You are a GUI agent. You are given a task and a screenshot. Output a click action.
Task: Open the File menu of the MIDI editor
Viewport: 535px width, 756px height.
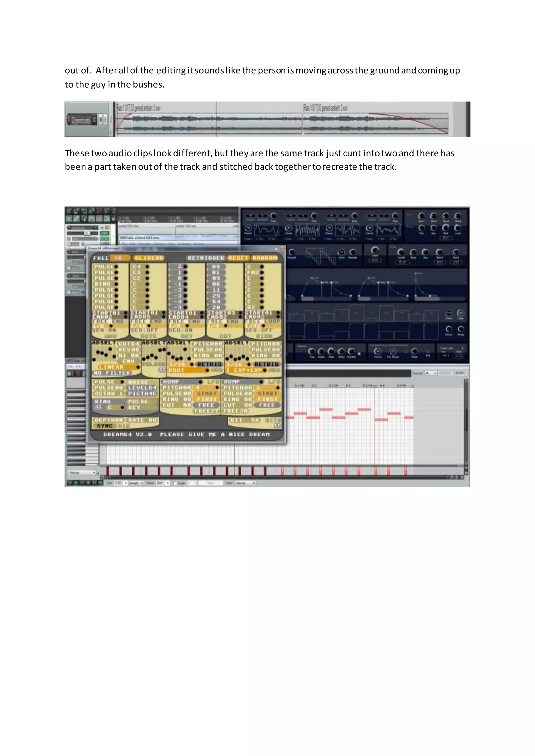pyautogui.click(x=70, y=367)
